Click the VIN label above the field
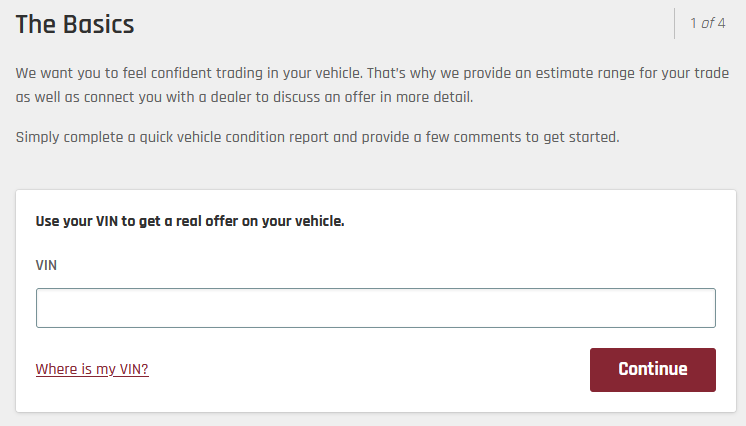This screenshot has height=426, width=746. pos(46,265)
